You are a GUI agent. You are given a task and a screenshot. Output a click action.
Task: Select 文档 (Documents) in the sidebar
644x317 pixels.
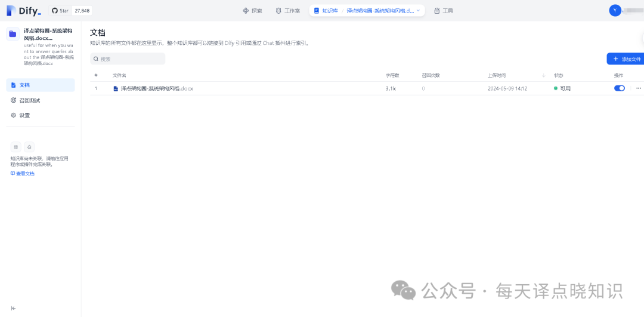41,85
